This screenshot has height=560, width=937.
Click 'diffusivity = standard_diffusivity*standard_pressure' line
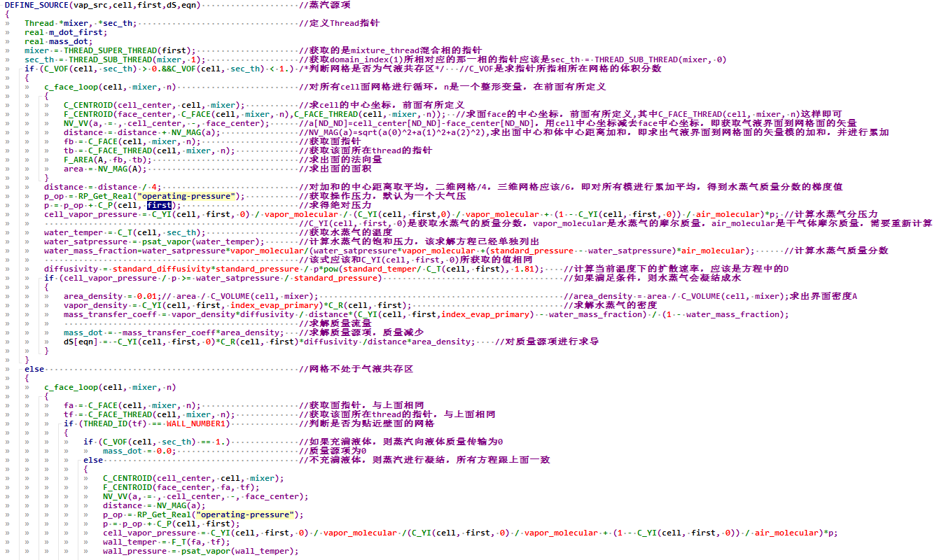[294, 269]
